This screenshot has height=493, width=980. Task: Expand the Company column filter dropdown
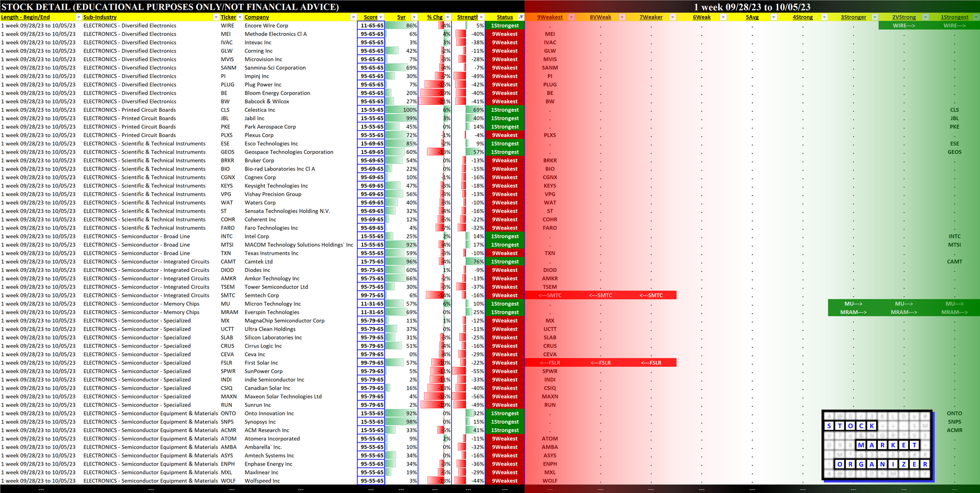pyautogui.click(x=353, y=17)
